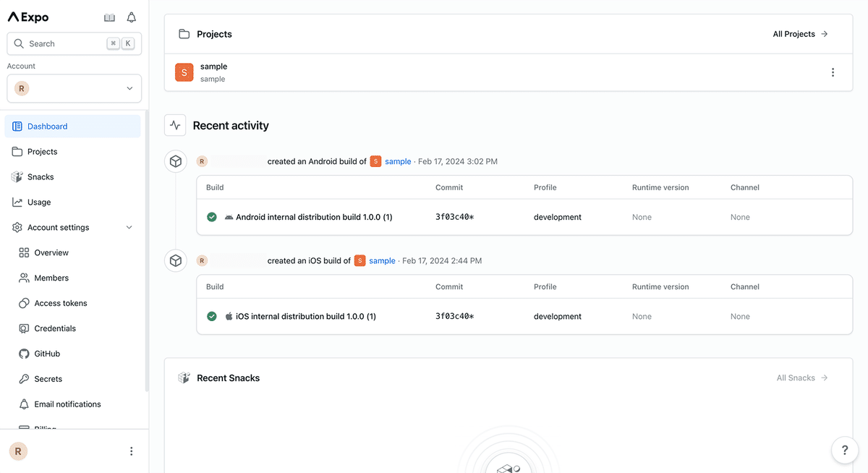868x473 pixels.
Task: Focus the Search input field
Action: (65, 43)
